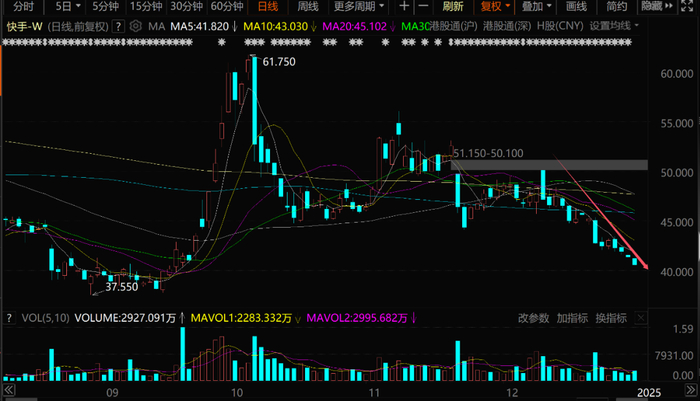700x401 pixels.
Task: Activate the 画线 drawing tool
Action: (576, 6)
